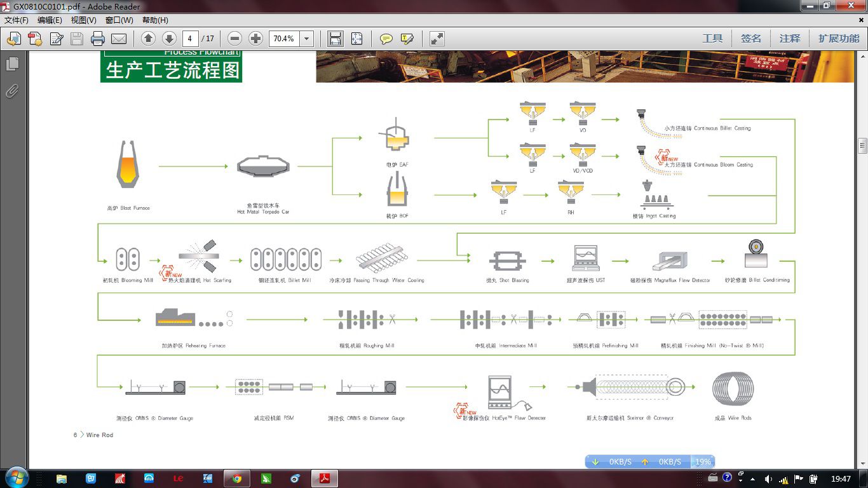The image size is (868, 488).
Task: Click the '粗轧机组 Roughing Mill' label
Action: tap(367, 346)
